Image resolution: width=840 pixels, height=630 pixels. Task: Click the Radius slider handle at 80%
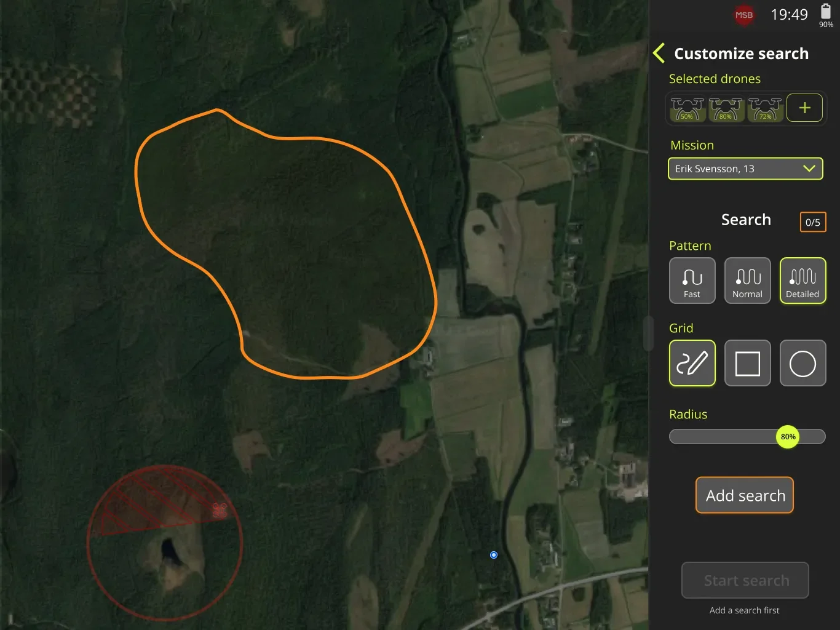788,437
